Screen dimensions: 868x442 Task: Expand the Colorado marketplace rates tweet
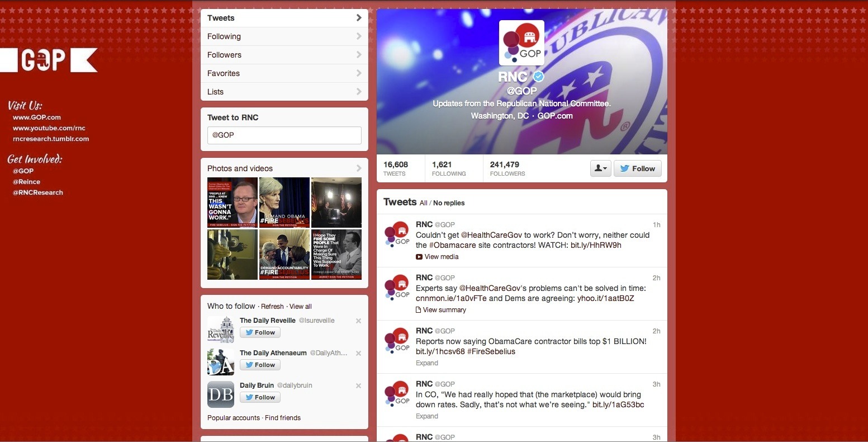[427, 416]
